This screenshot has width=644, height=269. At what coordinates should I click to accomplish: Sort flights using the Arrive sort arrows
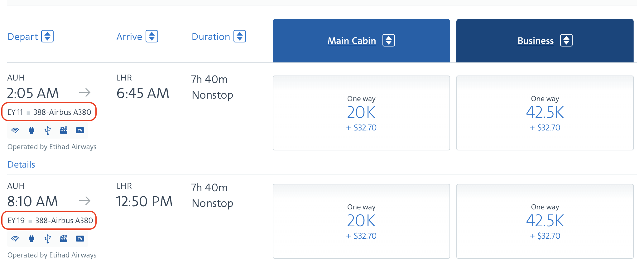point(152,36)
